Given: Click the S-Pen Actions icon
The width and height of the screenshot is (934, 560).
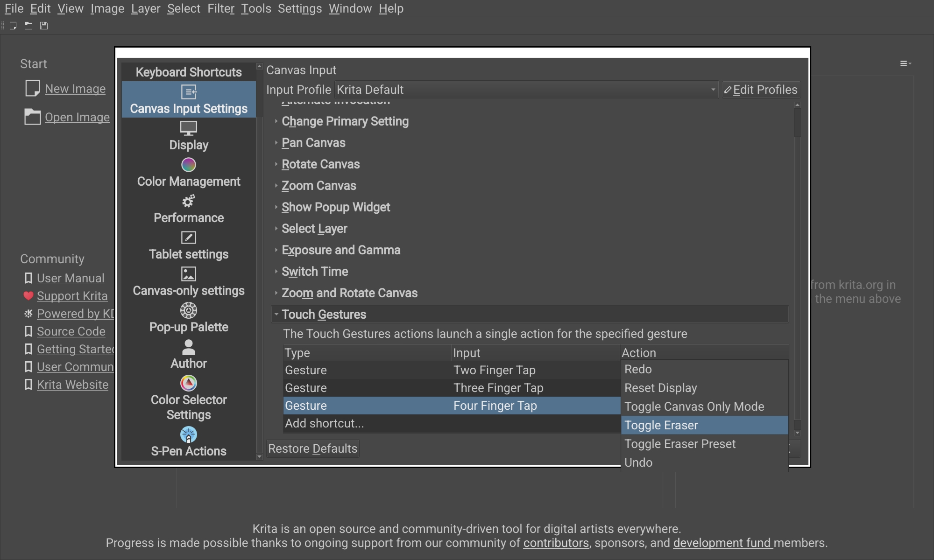Looking at the screenshot, I should [188, 435].
